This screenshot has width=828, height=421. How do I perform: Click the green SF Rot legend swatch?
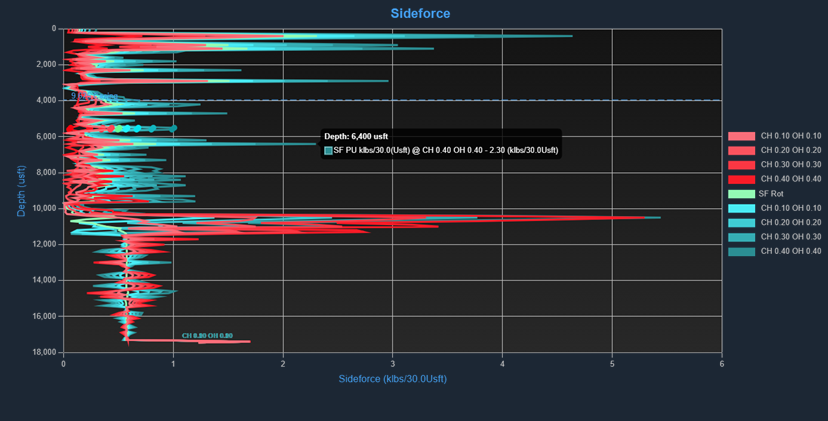point(741,193)
